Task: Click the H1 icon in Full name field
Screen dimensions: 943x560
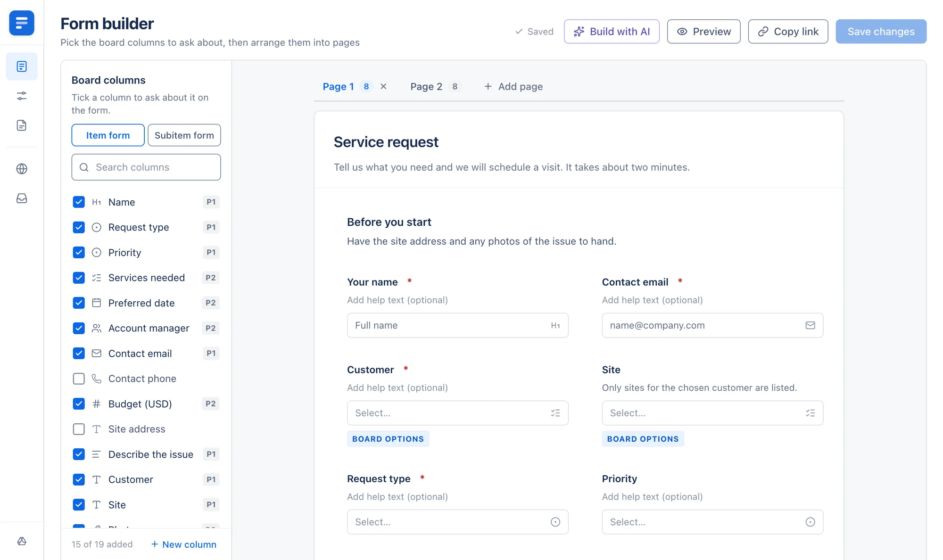Action: pyautogui.click(x=555, y=325)
